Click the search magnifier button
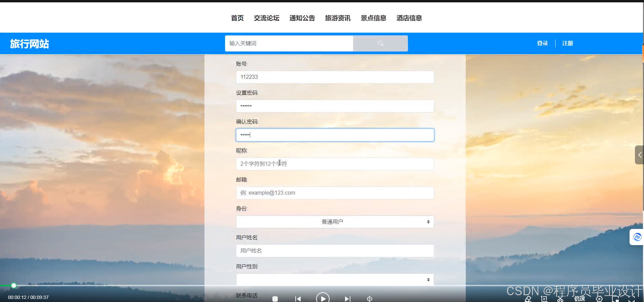Viewport: 644px width, 302px height. pyautogui.click(x=380, y=43)
